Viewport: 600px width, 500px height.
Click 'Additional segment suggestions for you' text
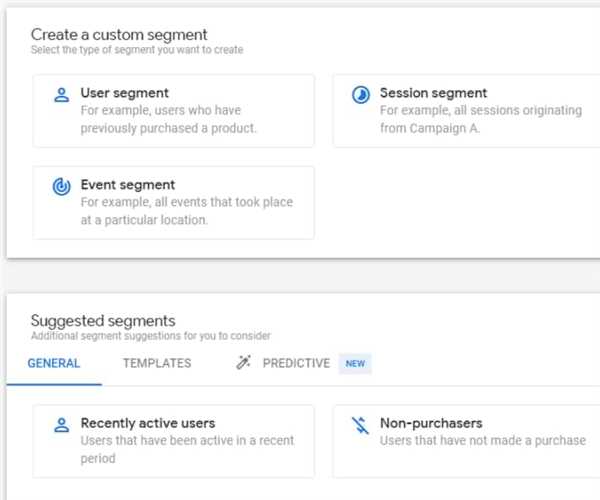pyautogui.click(x=151, y=336)
